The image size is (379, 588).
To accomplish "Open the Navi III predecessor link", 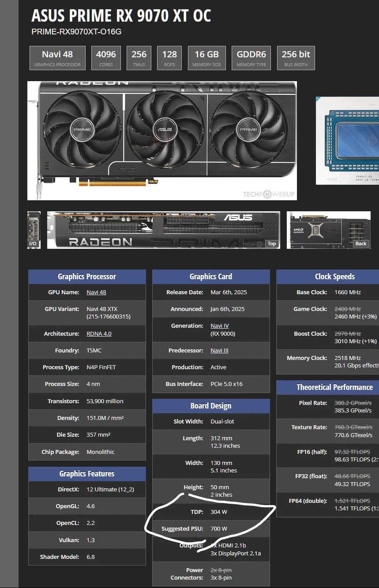I will point(219,350).
